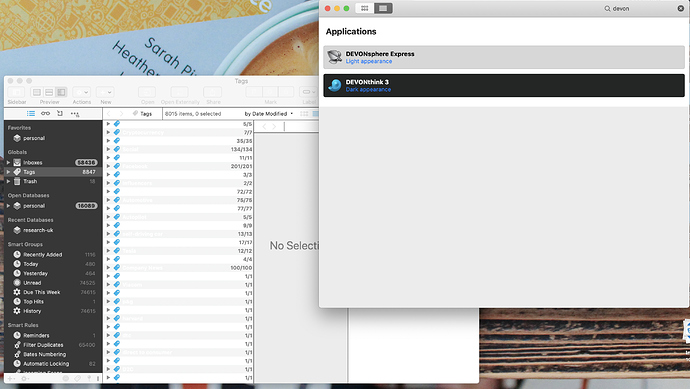Click the DEVONthink 3 app icon
Image resolution: width=690 pixels, height=389 pixels.
click(335, 85)
